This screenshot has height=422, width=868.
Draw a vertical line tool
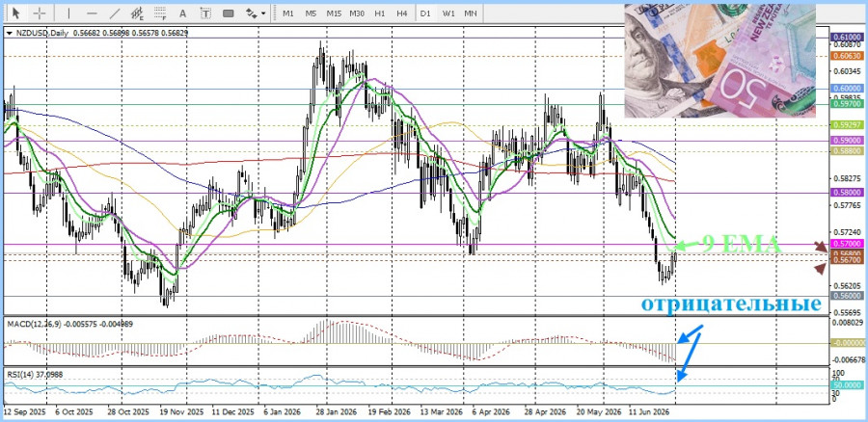point(68,13)
